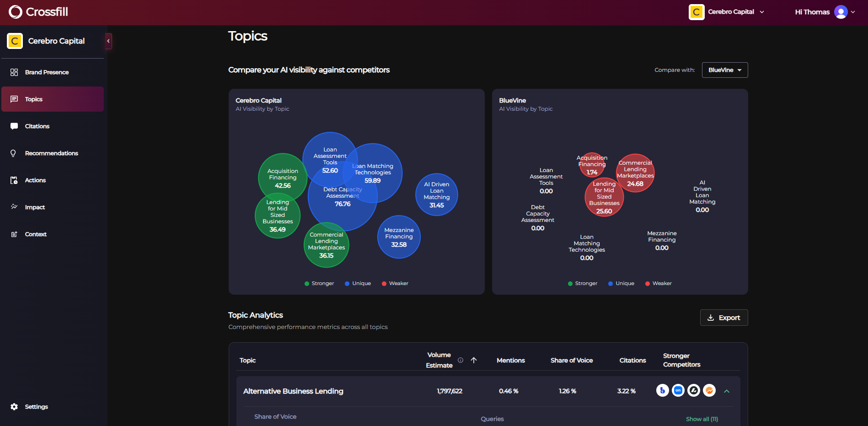Click the Settings gear icon

(14, 407)
